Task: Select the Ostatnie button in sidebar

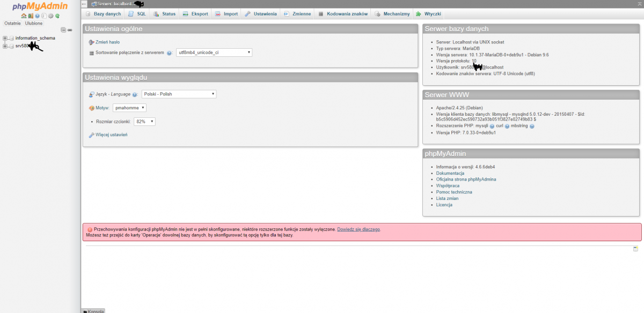Action: click(x=12, y=23)
